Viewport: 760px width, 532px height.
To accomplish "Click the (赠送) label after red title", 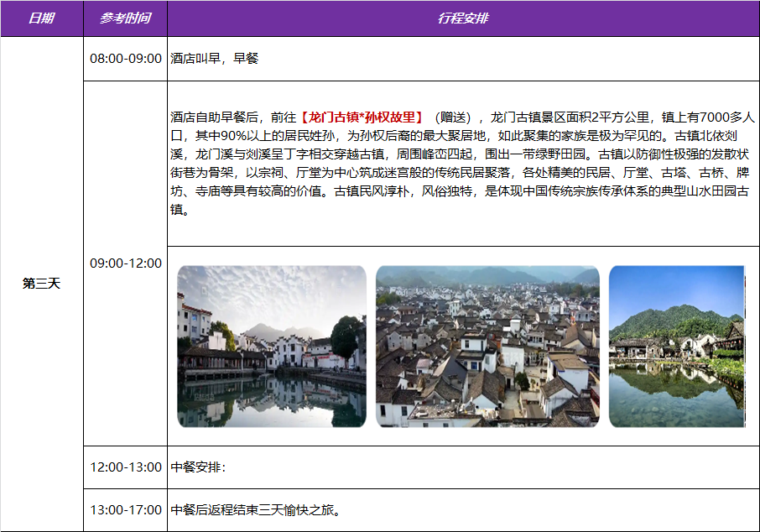I will pos(457,117).
